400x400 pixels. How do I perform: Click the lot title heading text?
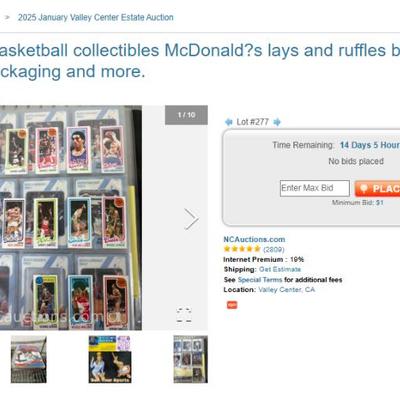coord(200,61)
